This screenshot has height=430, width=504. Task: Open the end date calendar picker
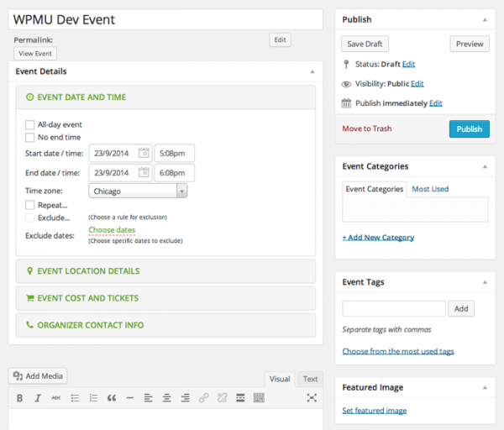coord(144,172)
